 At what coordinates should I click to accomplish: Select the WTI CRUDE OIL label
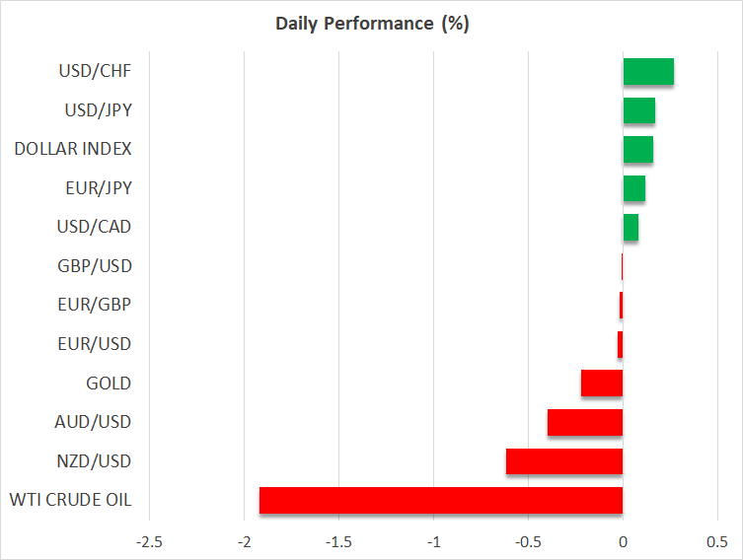69,500
